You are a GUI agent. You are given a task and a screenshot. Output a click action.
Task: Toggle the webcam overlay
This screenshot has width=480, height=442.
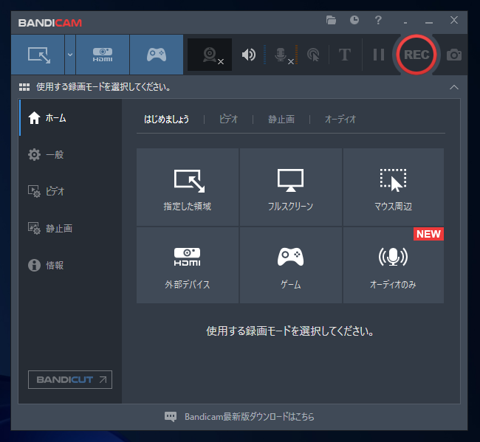click(210, 55)
